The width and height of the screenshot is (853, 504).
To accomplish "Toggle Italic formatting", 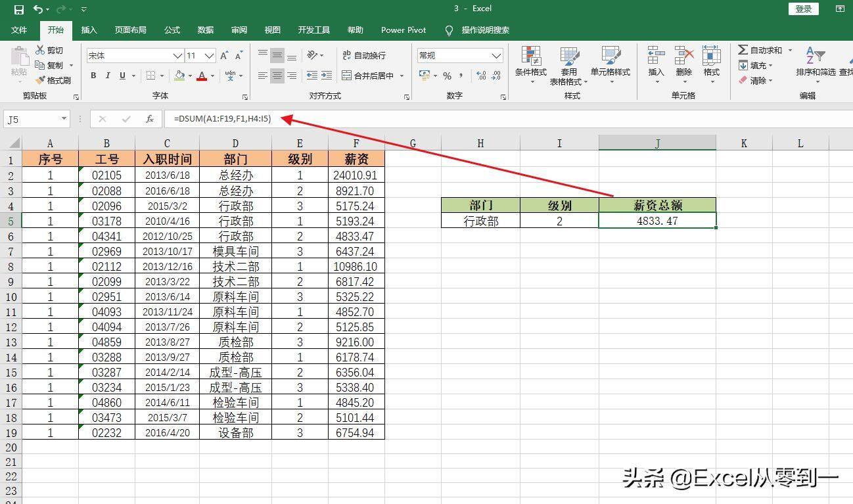I will point(108,76).
